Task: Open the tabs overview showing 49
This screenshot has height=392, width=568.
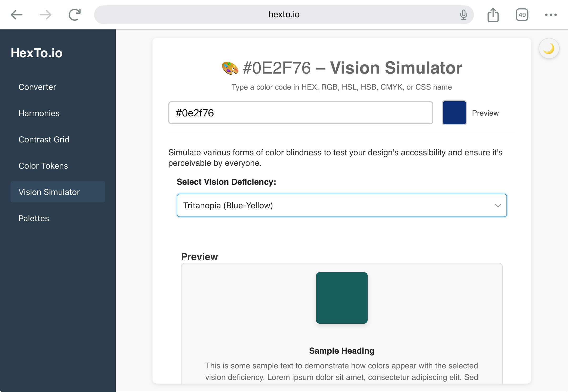Action: pos(522,15)
